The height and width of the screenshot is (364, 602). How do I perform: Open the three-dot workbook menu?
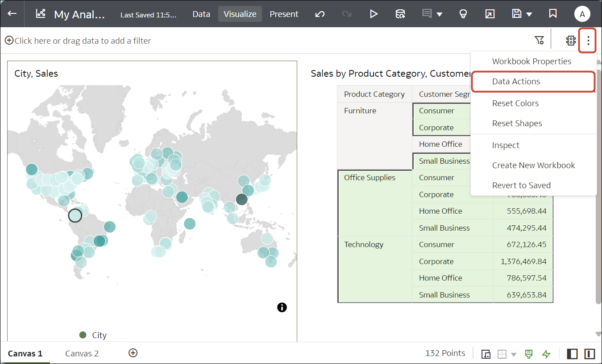588,41
